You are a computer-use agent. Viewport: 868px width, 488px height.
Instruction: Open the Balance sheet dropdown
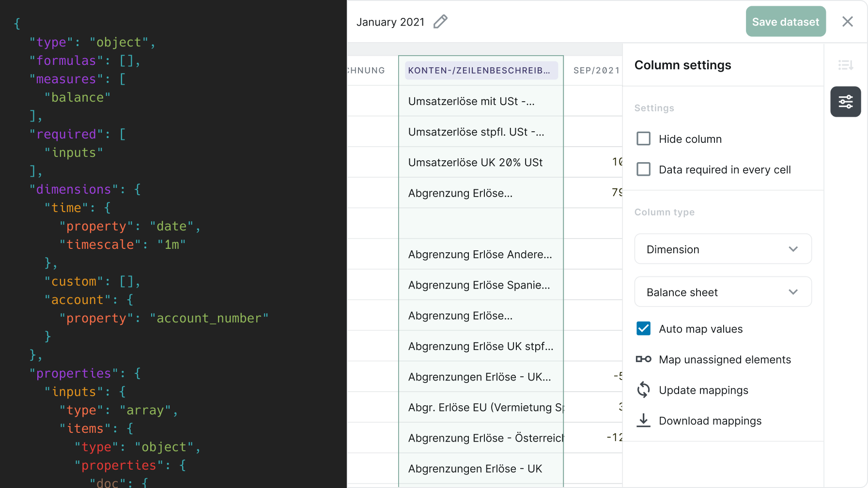tap(723, 292)
